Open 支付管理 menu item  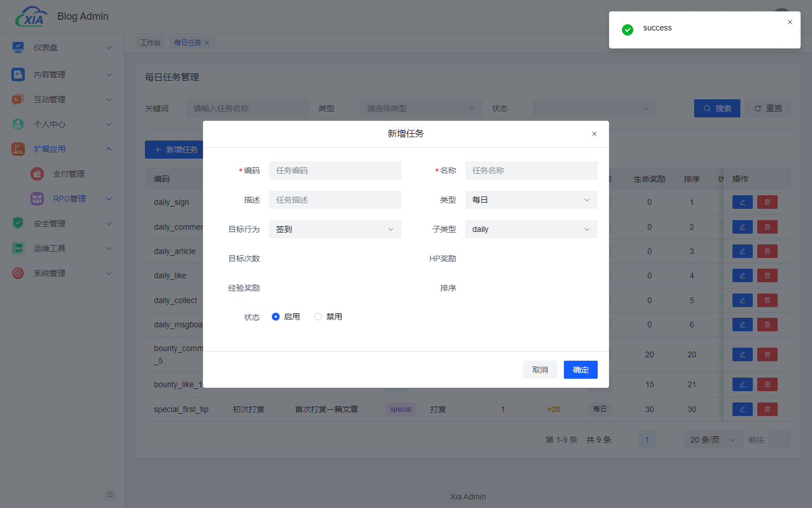[x=68, y=174]
